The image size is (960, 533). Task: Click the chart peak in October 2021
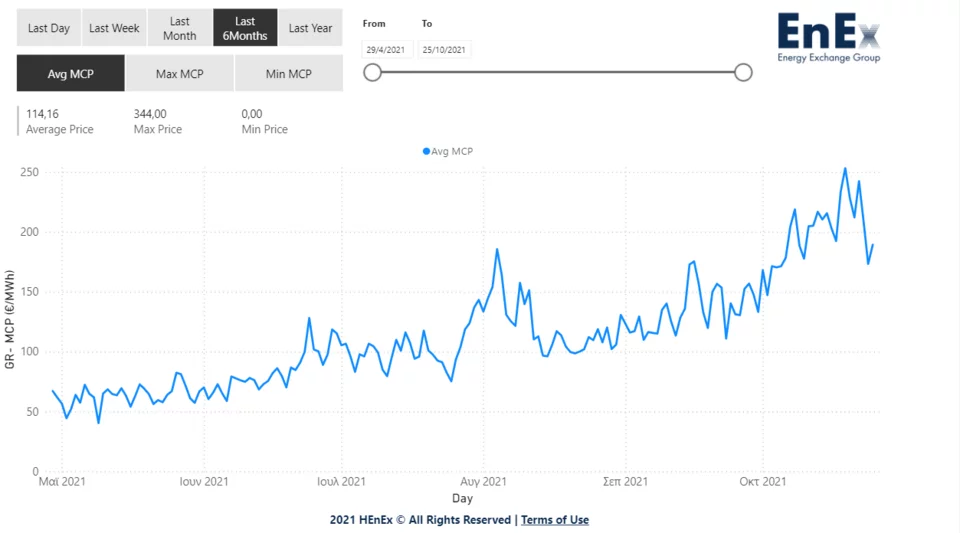click(845, 168)
